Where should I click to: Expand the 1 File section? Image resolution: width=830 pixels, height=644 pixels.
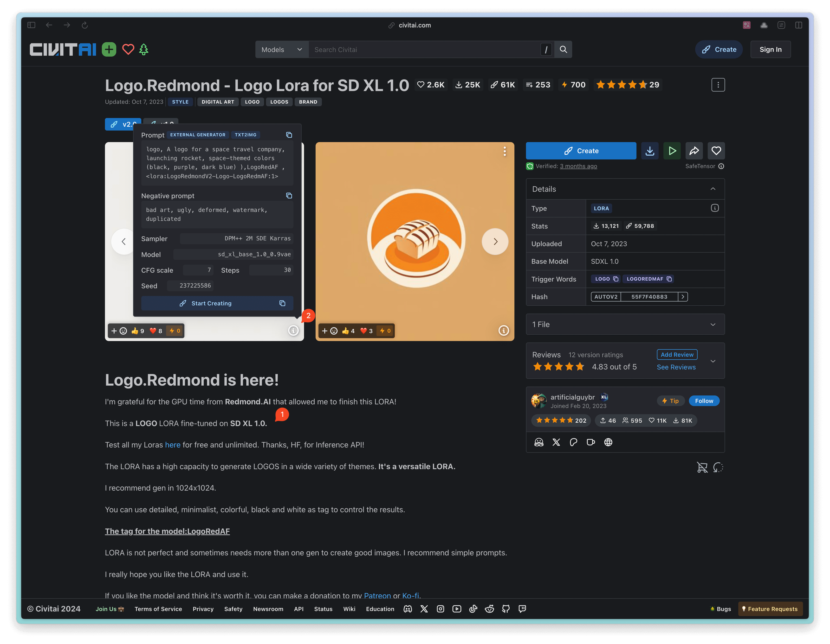[713, 324]
